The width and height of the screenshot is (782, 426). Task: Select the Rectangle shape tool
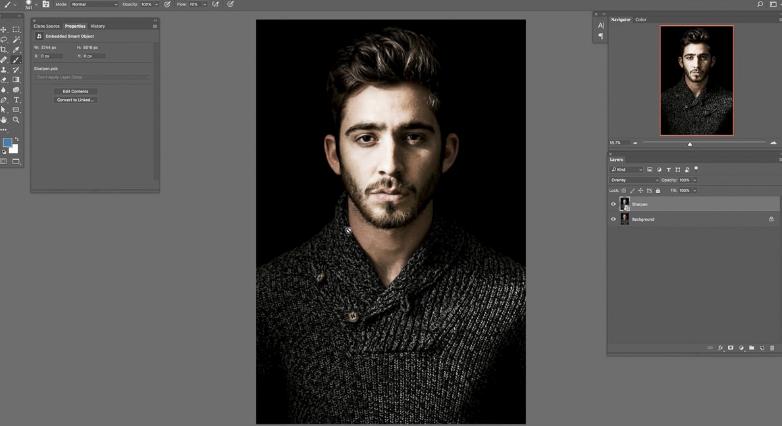click(16, 110)
